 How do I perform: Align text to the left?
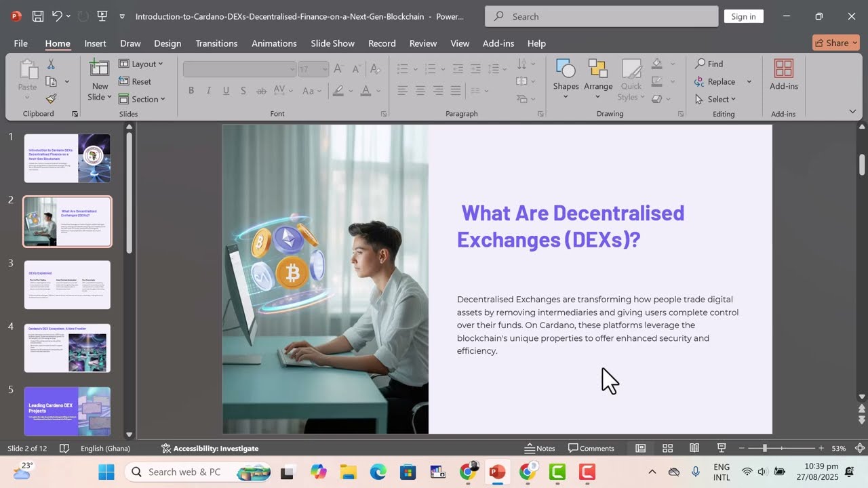pyautogui.click(x=403, y=91)
